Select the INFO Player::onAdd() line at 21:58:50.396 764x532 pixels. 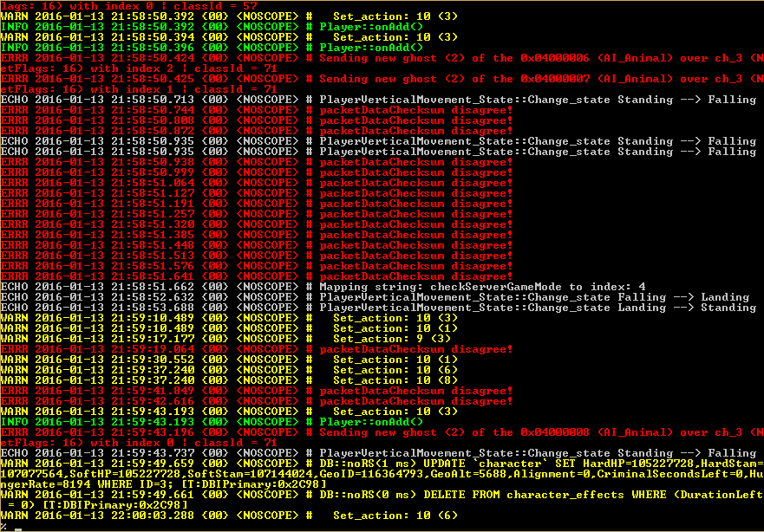[x=212, y=48]
